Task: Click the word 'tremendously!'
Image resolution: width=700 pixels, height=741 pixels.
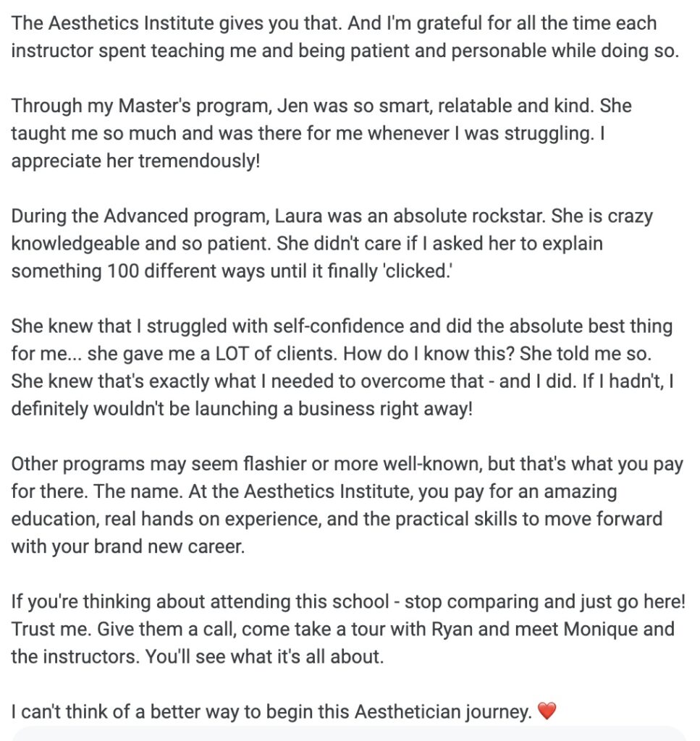Action: coord(199,161)
